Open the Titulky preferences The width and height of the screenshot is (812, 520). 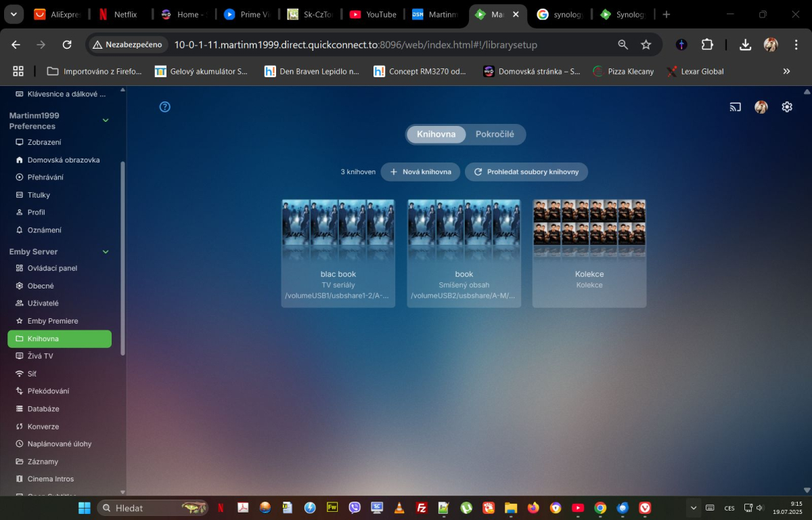[37, 194]
